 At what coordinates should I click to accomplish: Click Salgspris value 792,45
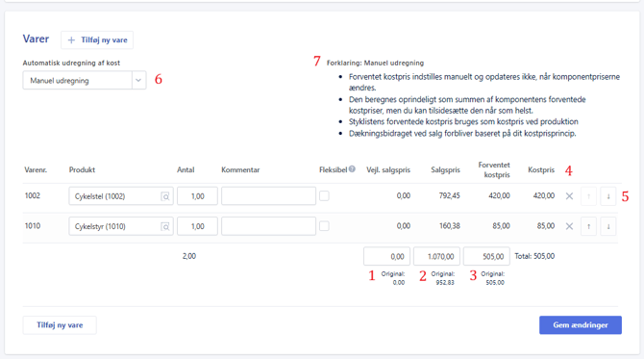point(449,195)
